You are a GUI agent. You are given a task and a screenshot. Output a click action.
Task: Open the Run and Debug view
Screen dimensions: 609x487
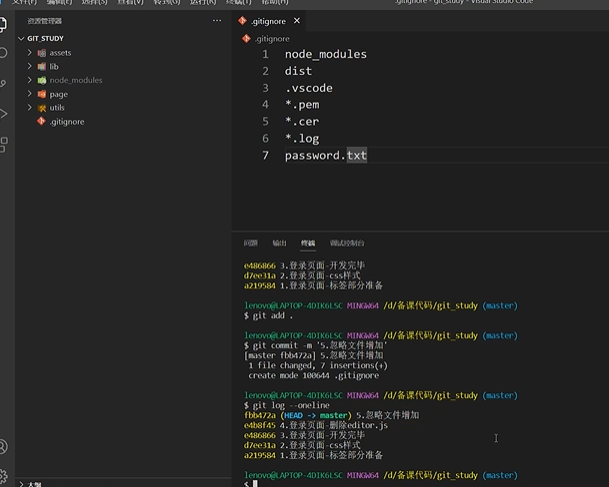tap(5, 114)
